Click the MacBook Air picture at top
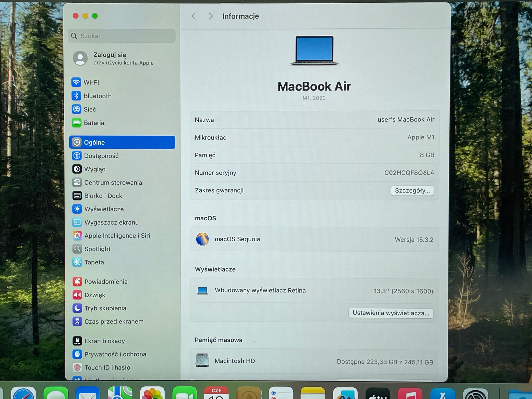This screenshot has height=399, width=532. tap(314, 51)
